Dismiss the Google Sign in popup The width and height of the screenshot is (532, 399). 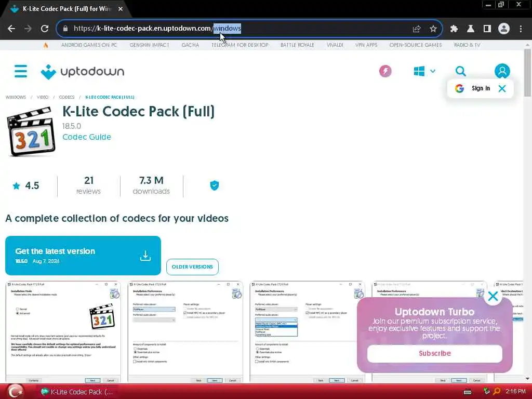coord(502,88)
